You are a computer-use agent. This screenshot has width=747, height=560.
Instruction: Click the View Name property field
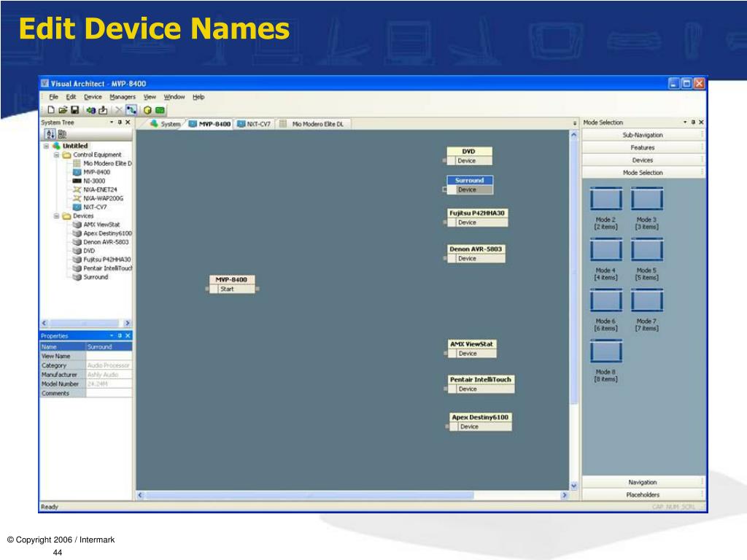(x=109, y=356)
